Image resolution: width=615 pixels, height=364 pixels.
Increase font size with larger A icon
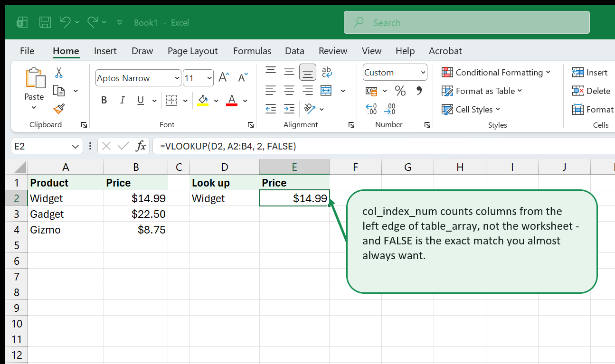pos(224,78)
